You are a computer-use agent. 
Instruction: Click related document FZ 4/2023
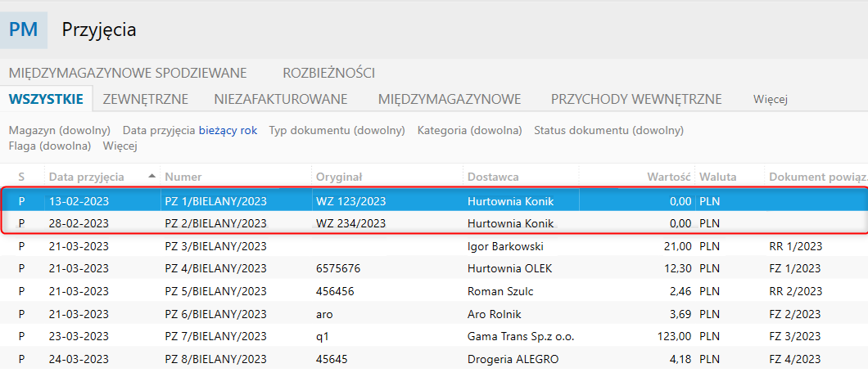pos(795,359)
